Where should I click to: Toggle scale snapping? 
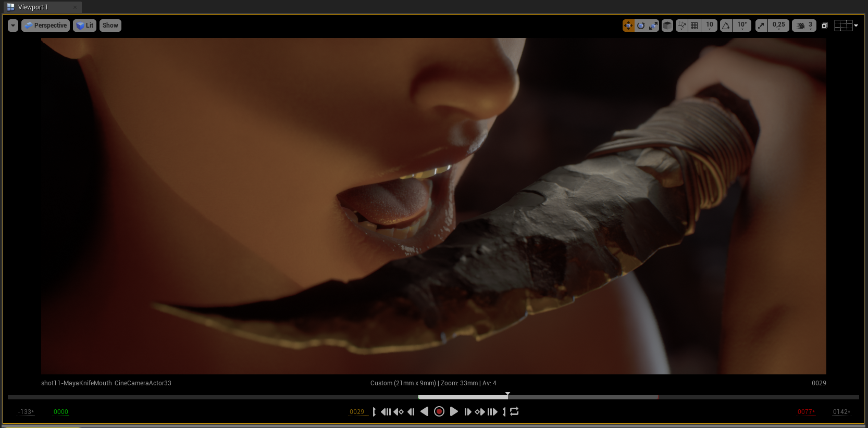click(761, 26)
